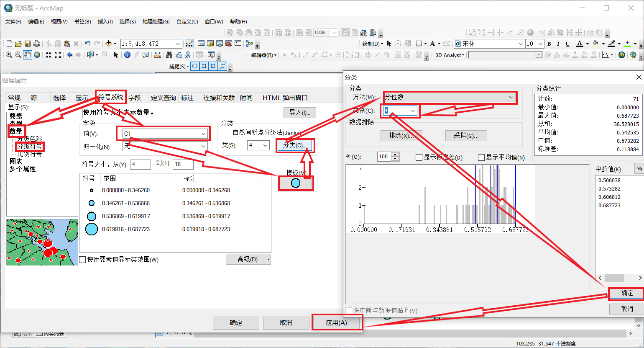
Task: Open the 捕捉 snapping menu
Action: click(x=179, y=66)
